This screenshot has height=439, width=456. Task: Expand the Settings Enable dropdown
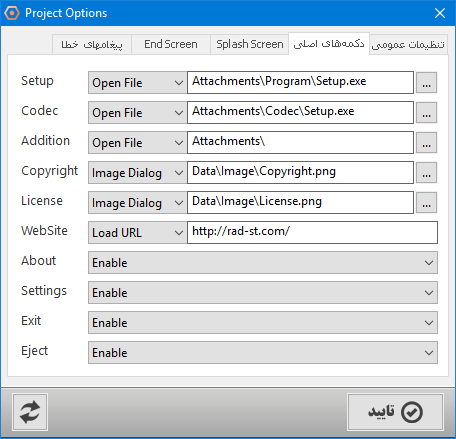(x=263, y=293)
